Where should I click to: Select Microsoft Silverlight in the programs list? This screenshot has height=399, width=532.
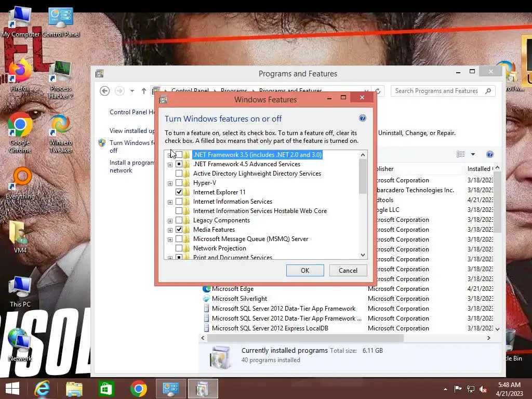click(x=239, y=299)
